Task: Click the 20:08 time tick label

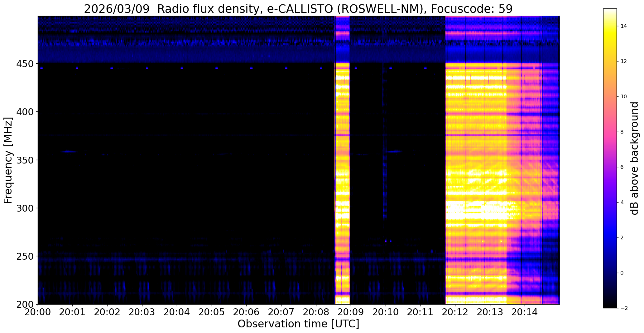Action: point(316,311)
